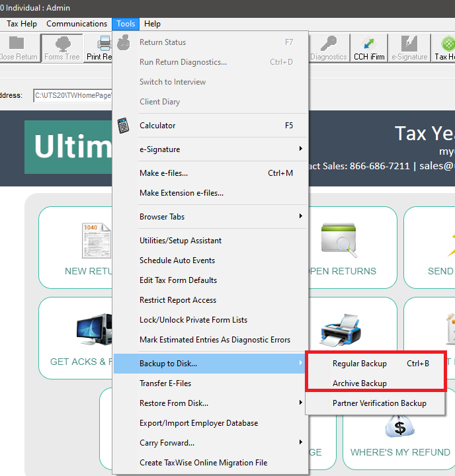This screenshot has width=455, height=476.
Task: Click the Where's My Refund money bag icon
Action: tap(399, 426)
